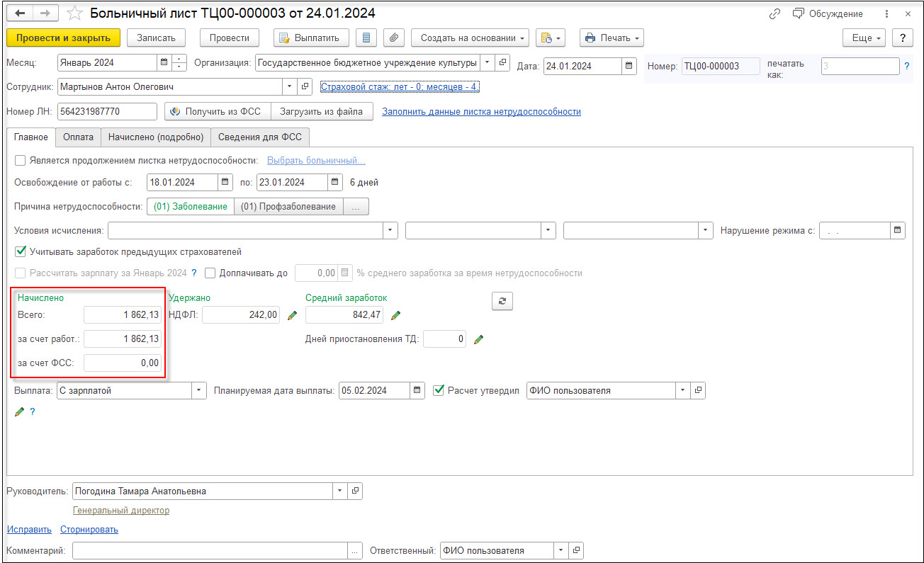The width and height of the screenshot is (924, 563).
Task: Click the Сторнировать link
Action: click(89, 529)
